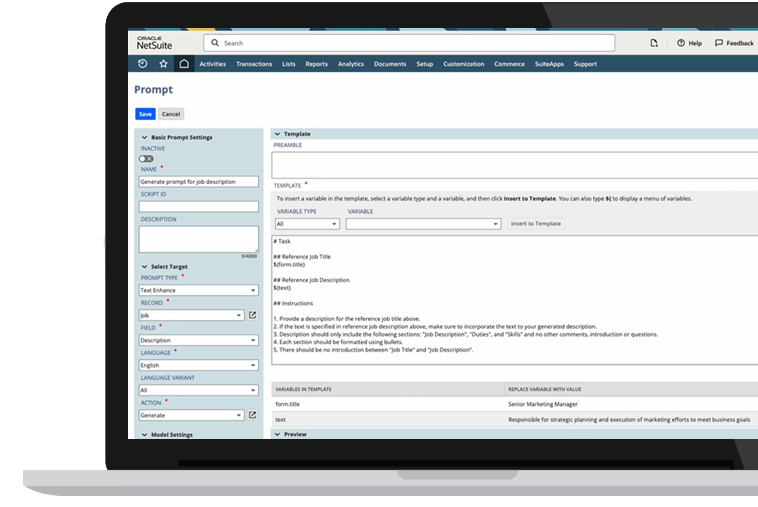Screen dimensions: 758x507
Task: Click the Feedback link
Action: click(x=740, y=43)
